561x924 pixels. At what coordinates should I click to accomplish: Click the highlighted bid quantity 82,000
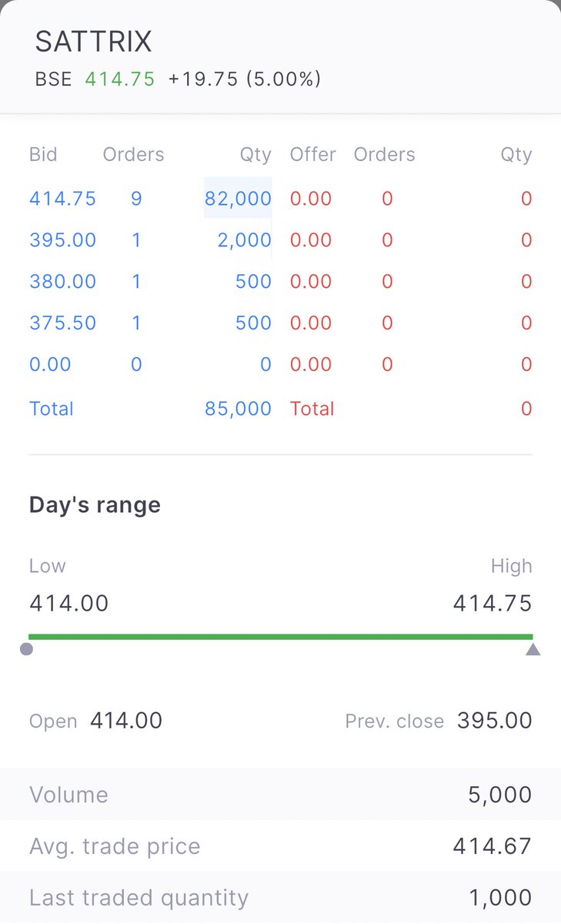238,199
